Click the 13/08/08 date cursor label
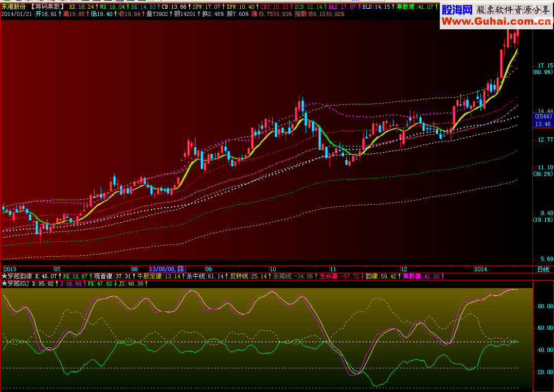This screenshot has width=554, height=392. (x=167, y=270)
